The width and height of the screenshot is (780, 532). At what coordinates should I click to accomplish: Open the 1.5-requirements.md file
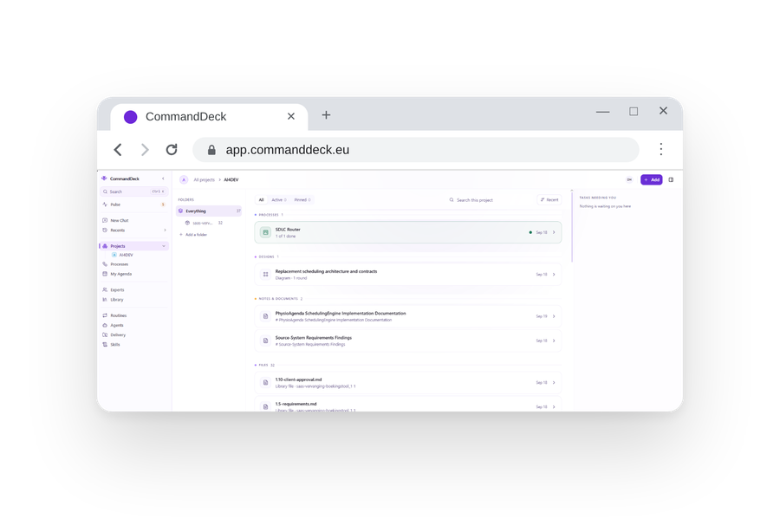(x=408, y=405)
